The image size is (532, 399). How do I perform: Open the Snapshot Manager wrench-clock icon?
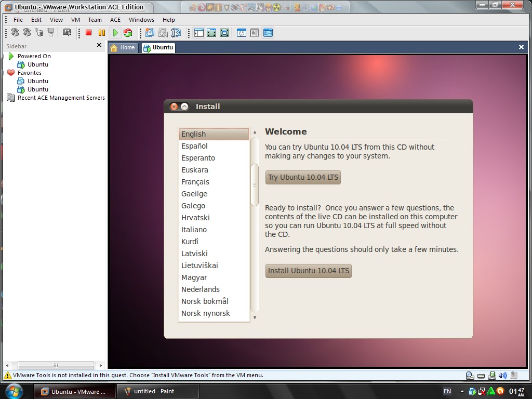176,33
